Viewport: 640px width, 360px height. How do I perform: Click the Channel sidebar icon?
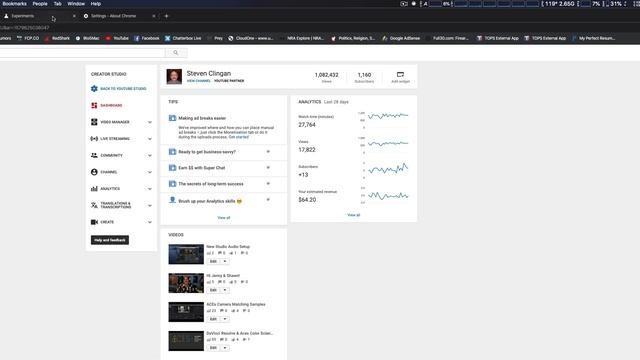coord(94,172)
